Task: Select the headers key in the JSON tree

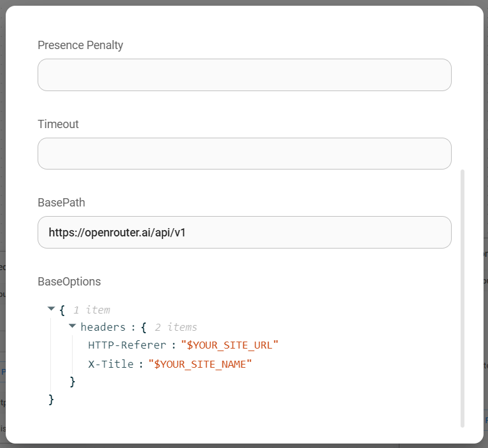Action: point(102,327)
